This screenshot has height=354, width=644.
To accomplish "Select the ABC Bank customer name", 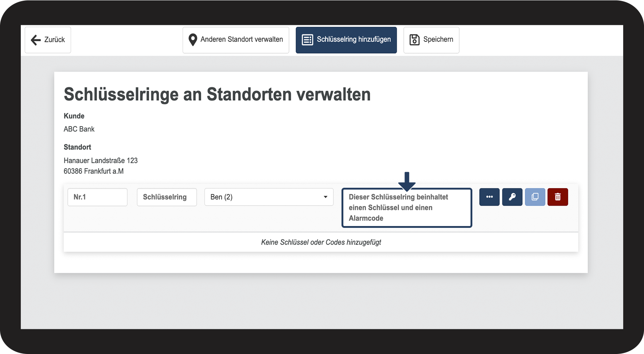I will pos(79,129).
